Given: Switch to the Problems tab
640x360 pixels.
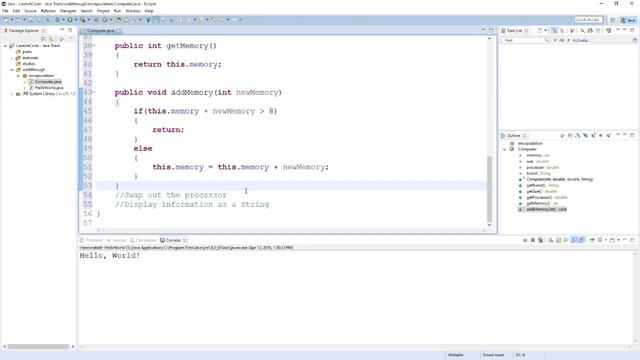Looking at the screenshot, I should pos(92,240).
